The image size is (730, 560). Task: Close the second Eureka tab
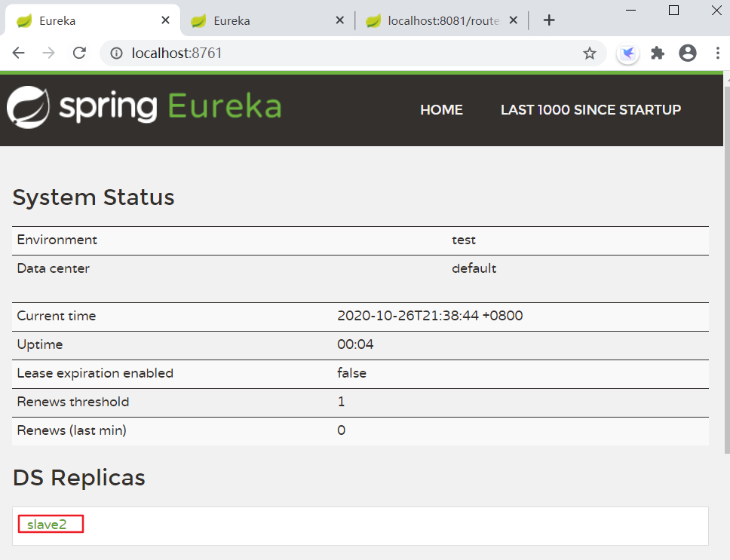click(340, 20)
